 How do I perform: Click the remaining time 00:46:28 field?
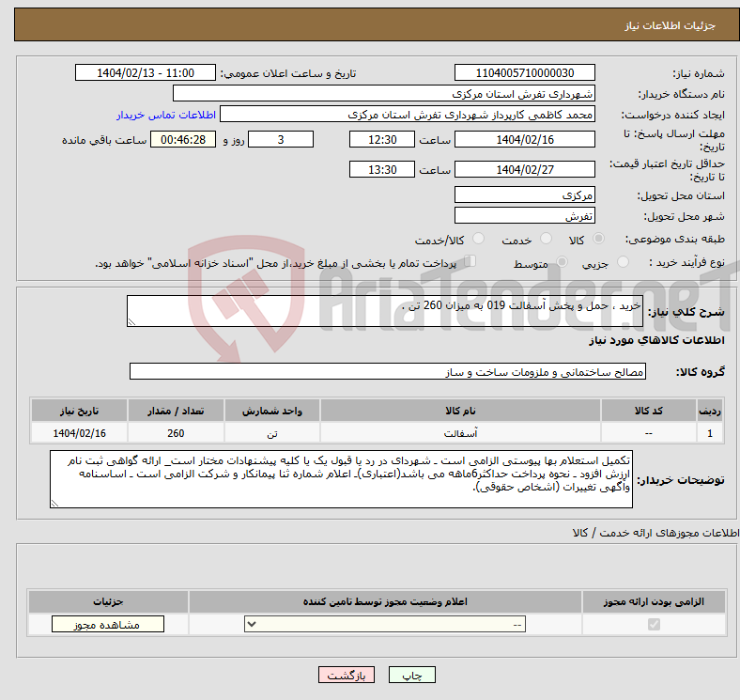click(x=183, y=139)
